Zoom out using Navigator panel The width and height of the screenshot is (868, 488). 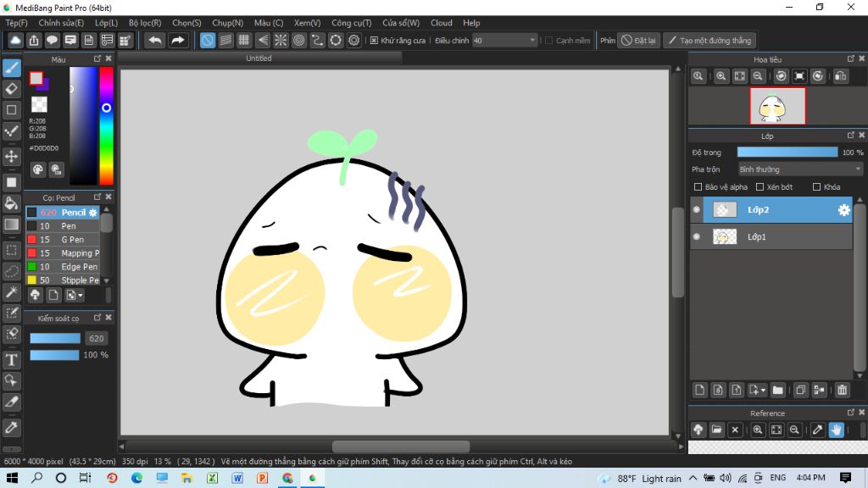tap(758, 76)
